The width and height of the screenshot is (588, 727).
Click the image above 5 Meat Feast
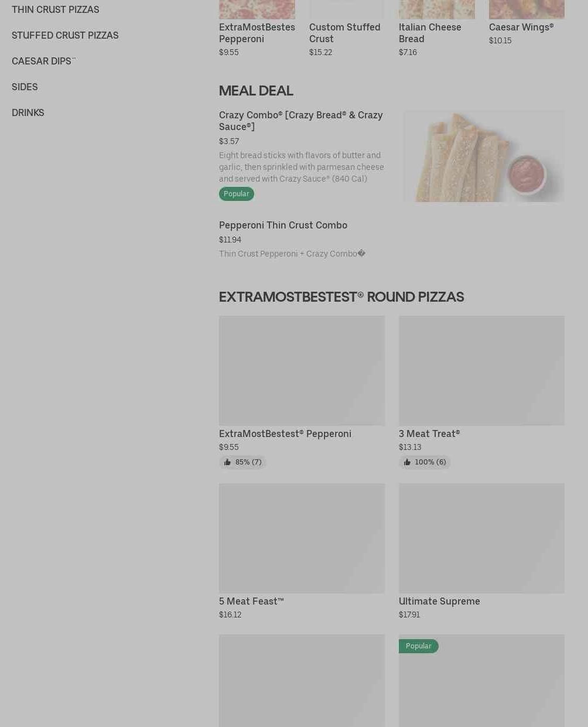pyautogui.click(x=302, y=538)
